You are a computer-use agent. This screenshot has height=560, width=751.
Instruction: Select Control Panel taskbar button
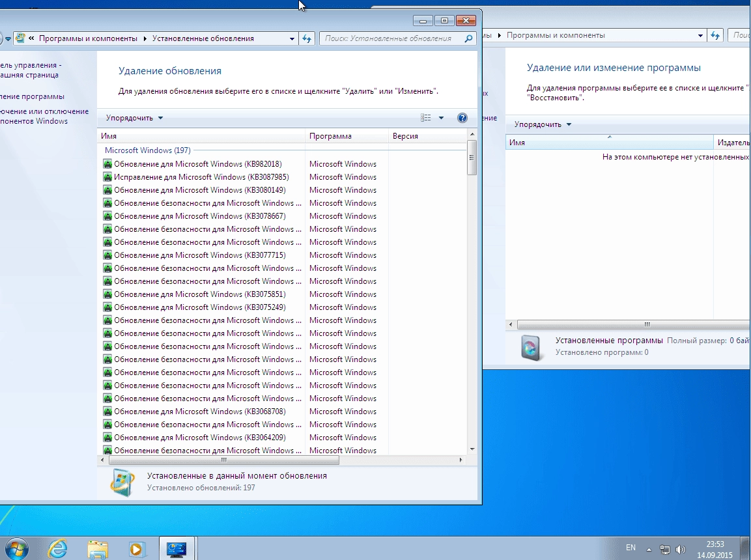tap(177, 548)
